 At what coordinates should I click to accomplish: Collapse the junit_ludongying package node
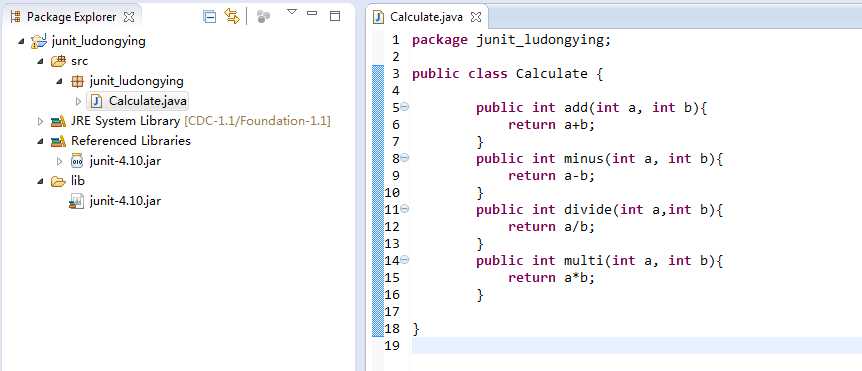[x=59, y=81]
